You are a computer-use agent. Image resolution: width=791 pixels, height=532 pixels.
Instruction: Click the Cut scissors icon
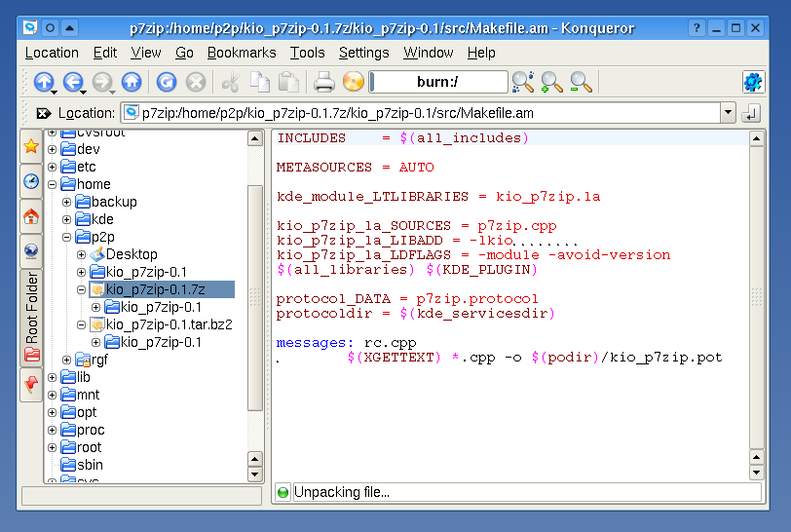[231, 82]
